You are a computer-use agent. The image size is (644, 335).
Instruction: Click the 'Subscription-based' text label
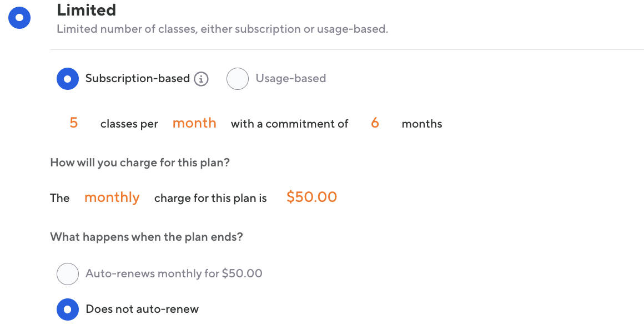[138, 79]
